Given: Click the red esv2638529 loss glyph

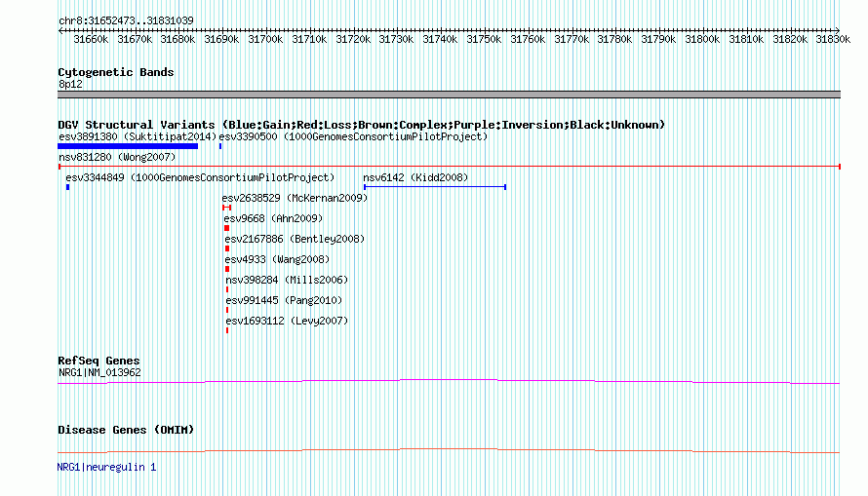Looking at the screenshot, I should [x=226, y=208].
